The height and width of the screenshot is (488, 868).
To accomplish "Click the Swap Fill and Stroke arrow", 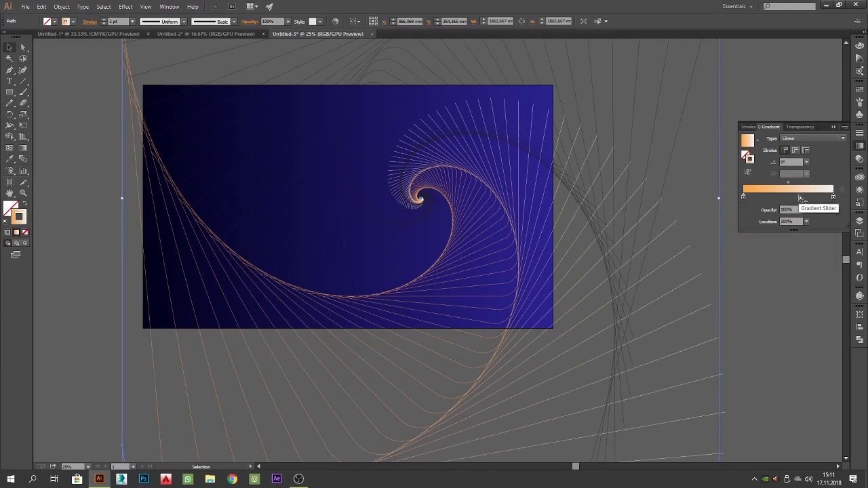I will (25, 204).
